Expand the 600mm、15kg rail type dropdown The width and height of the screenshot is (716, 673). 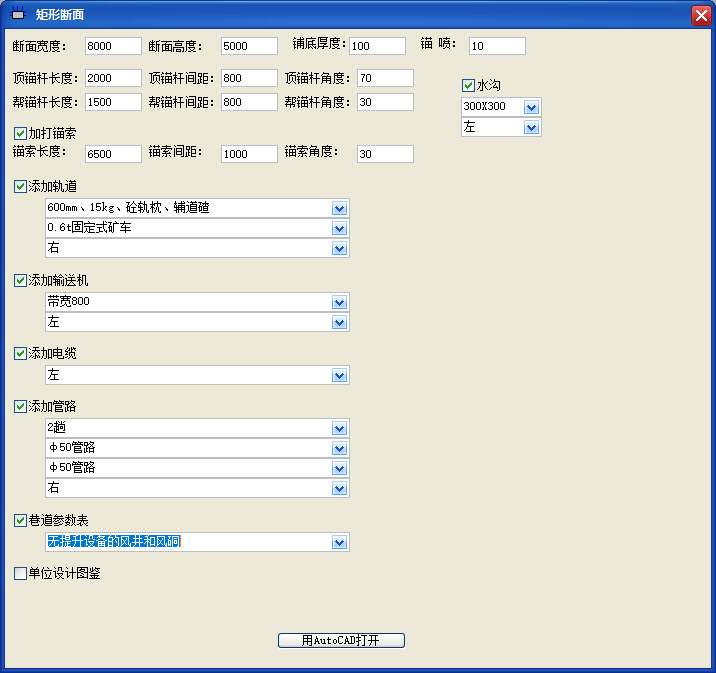[x=340, y=208]
